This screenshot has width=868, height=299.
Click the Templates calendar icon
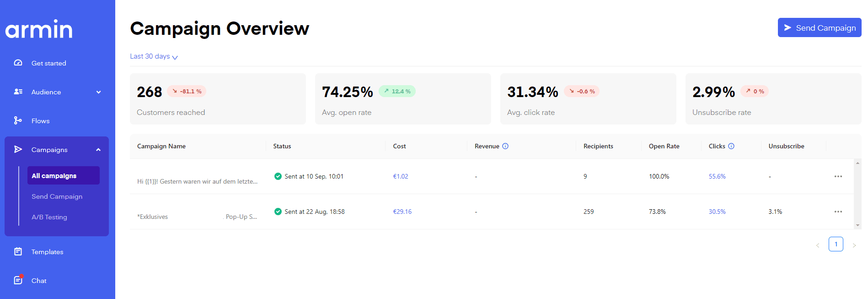tap(18, 251)
